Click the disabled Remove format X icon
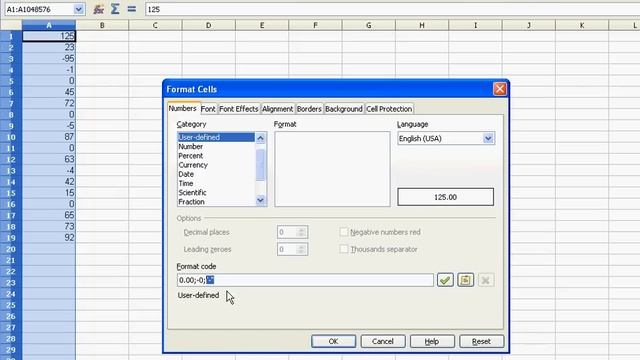 (x=486, y=280)
